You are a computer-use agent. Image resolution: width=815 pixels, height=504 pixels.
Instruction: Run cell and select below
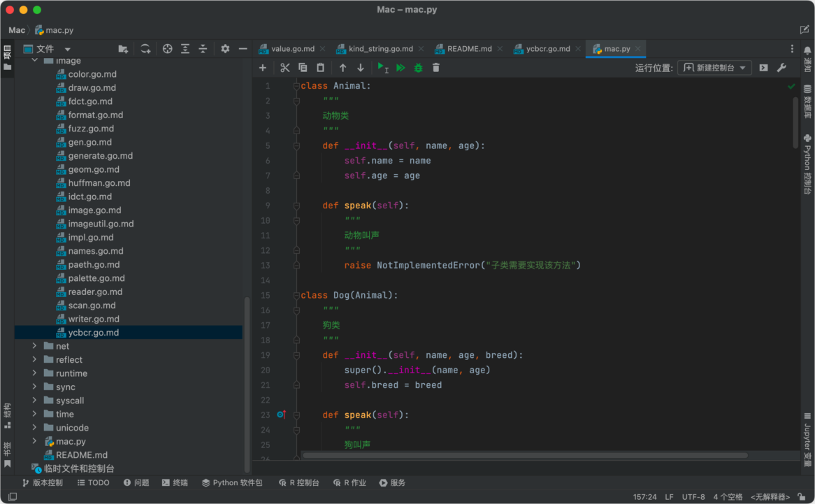coord(382,68)
